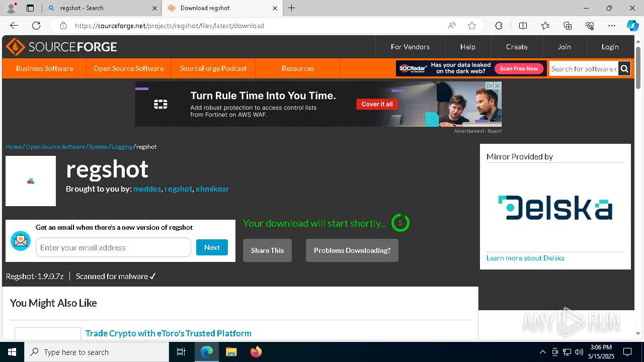Image resolution: width=644 pixels, height=362 pixels.
Task: Click Login in the header
Action: point(610,47)
